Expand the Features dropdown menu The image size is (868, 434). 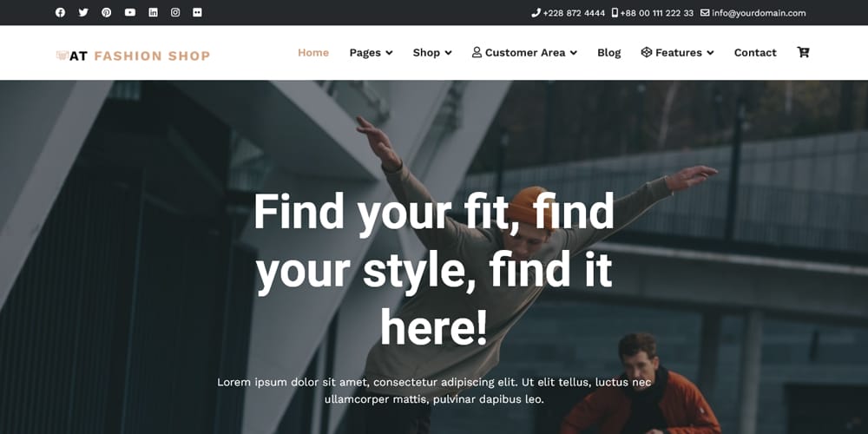(678, 53)
